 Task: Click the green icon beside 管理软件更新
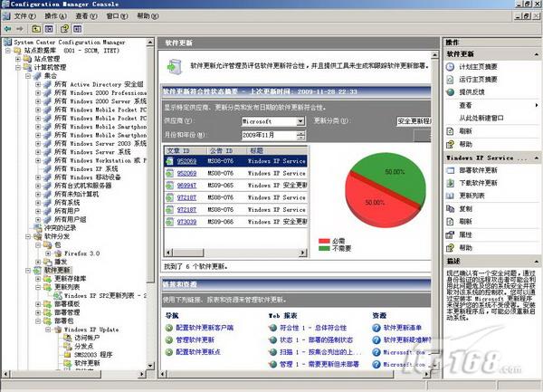pyautogui.click(x=169, y=340)
